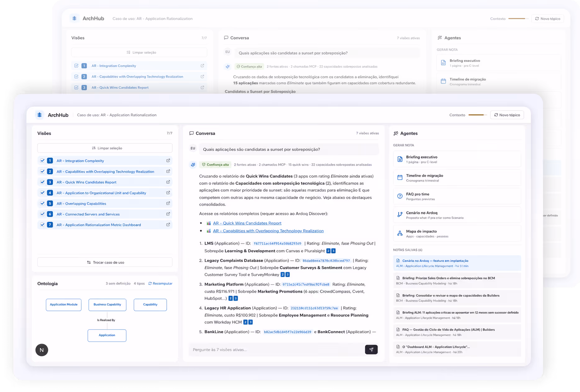Click the Briefing executivo document icon
The height and width of the screenshot is (392, 580).
pyautogui.click(x=400, y=159)
